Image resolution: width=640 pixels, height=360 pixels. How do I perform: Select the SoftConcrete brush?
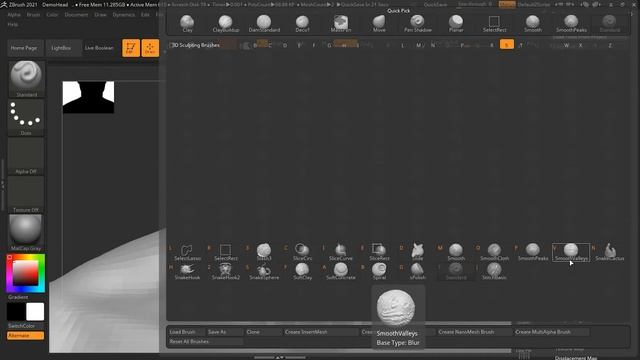(341, 271)
